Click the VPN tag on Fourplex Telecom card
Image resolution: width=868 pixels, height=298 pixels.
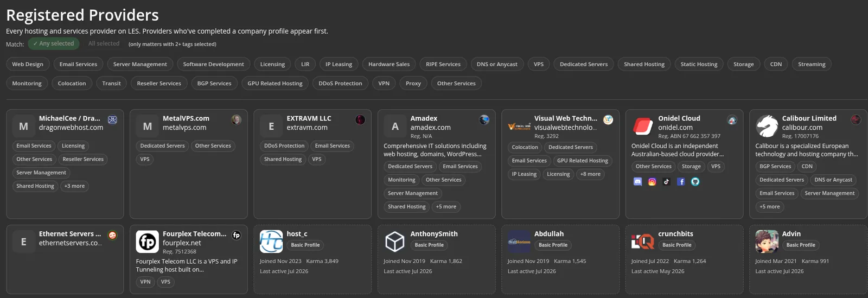click(145, 282)
